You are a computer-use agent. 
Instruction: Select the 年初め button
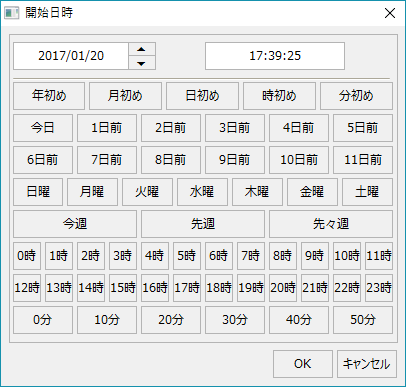click(x=49, y=96)
